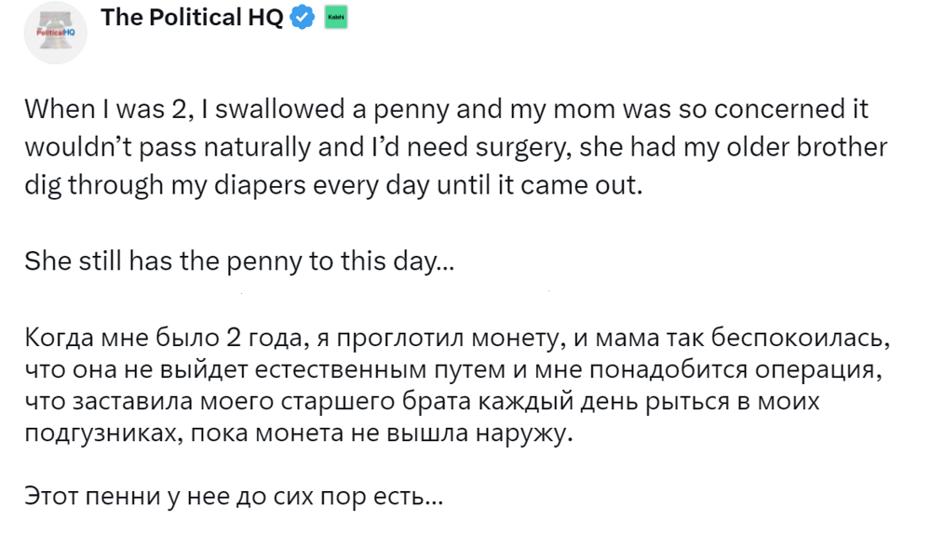
Task: Click the line starting "dig through my diapers"
Action: [x=333, y=184]
